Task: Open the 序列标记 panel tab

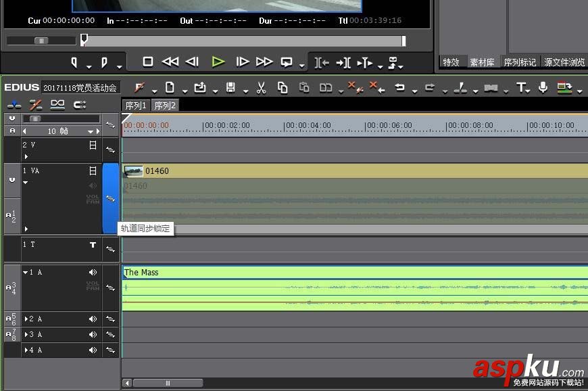Action: coord(520,62)
